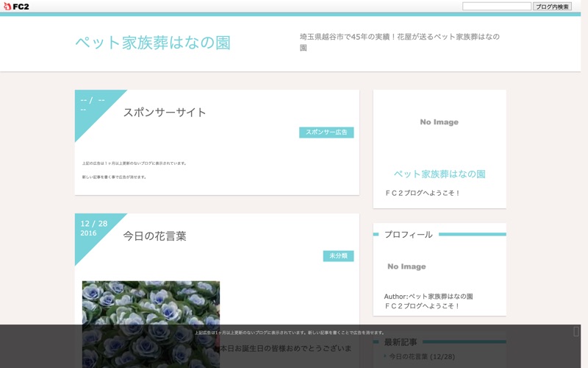Screen dimensions: 588x368
Task: Click the blog description text 埼玉県越谷市で45年の実績
Action: (400, 42)
